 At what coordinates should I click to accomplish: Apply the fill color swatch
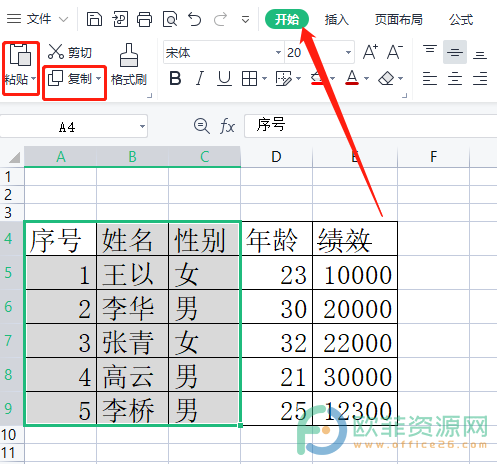317,79
